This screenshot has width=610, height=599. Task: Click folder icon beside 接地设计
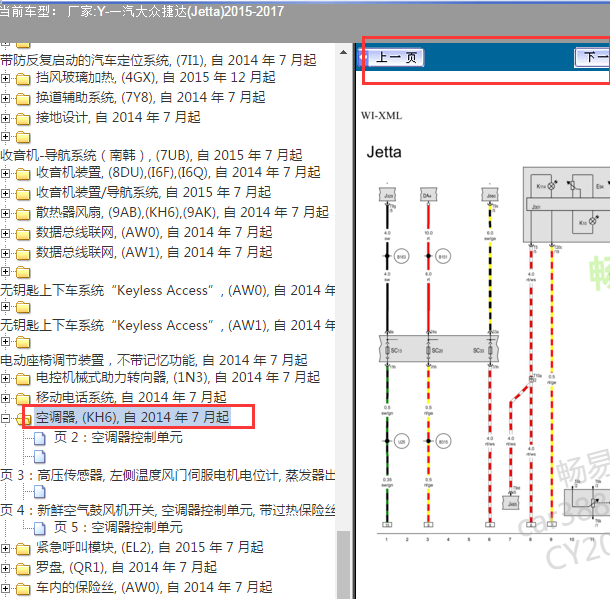coord(23,119)
